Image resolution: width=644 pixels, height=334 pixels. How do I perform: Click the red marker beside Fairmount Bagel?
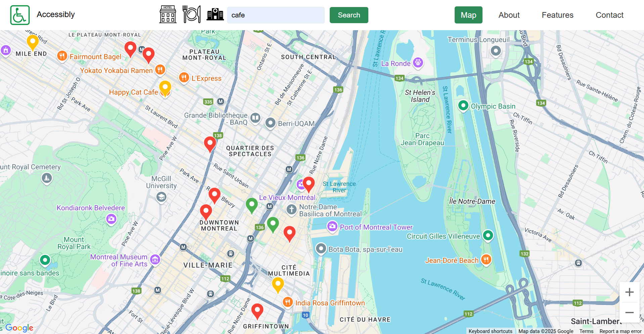point(130,49)
